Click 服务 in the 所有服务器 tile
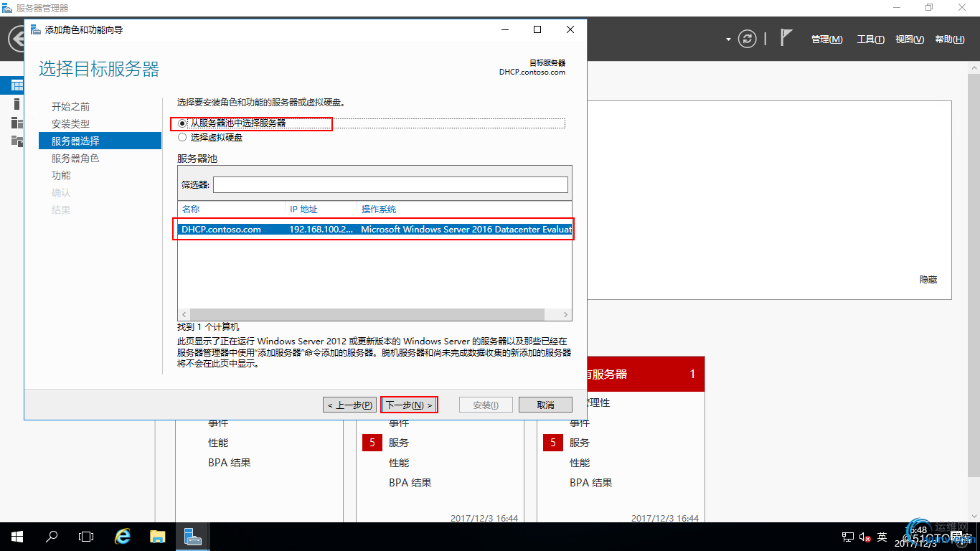 (580, 443)
